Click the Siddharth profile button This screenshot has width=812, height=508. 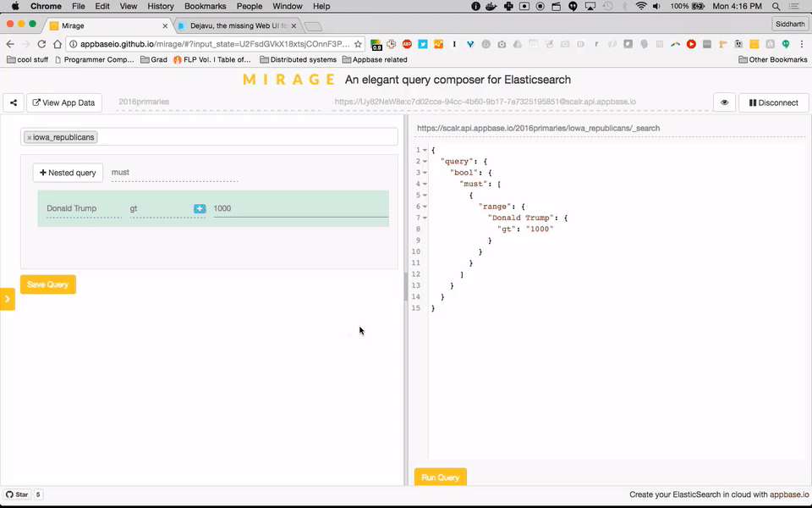(x=790, y=24)
